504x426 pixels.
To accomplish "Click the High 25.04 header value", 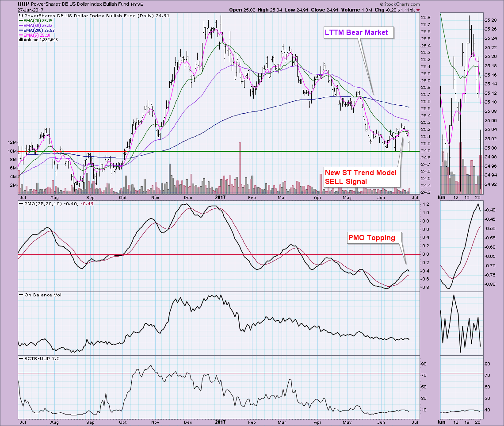I will (x=270, y=10).
